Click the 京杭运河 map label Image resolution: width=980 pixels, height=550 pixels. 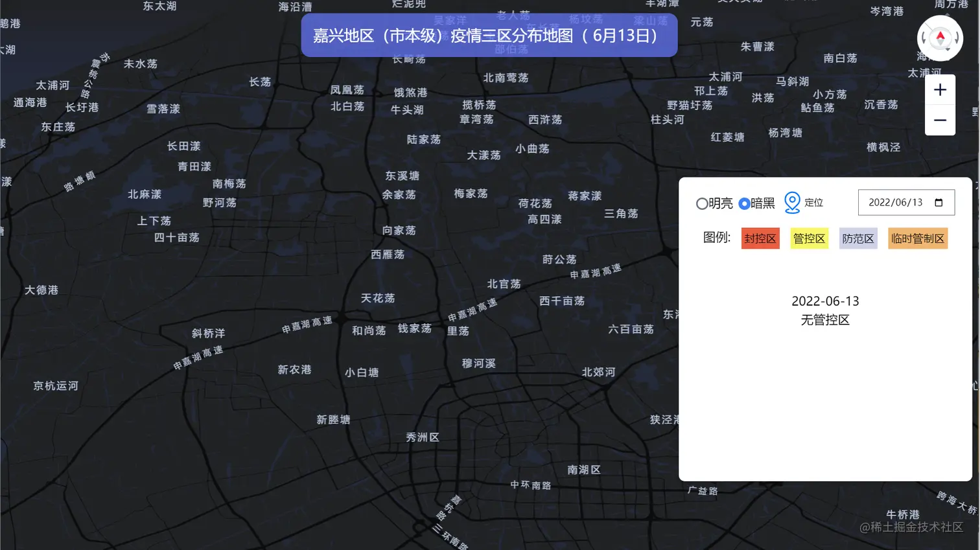[x=56, y=386]
